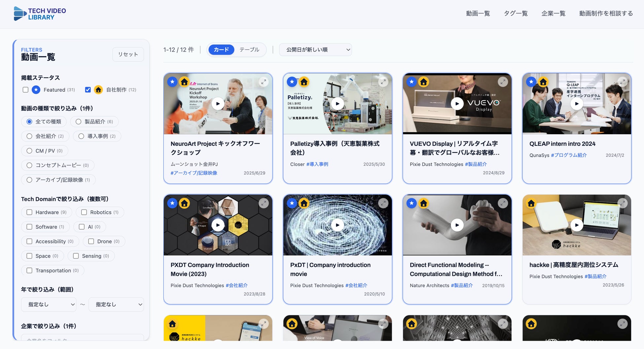Tick the Space domain checkbox
This screenshot has width=644, height=349.
(29, 256)
